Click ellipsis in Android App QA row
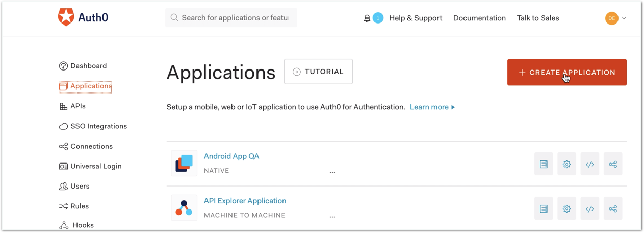 tap(332, 172)
